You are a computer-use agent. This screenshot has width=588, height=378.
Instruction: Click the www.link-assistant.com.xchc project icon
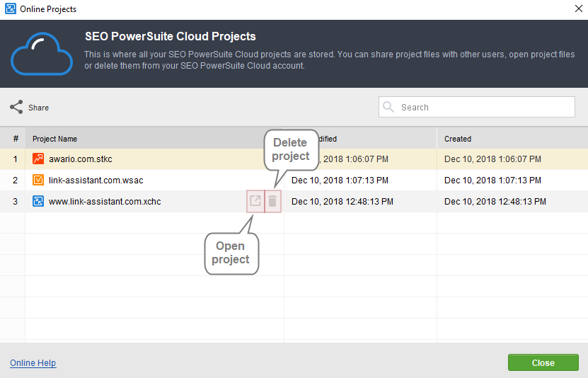(x=38, y=201)
